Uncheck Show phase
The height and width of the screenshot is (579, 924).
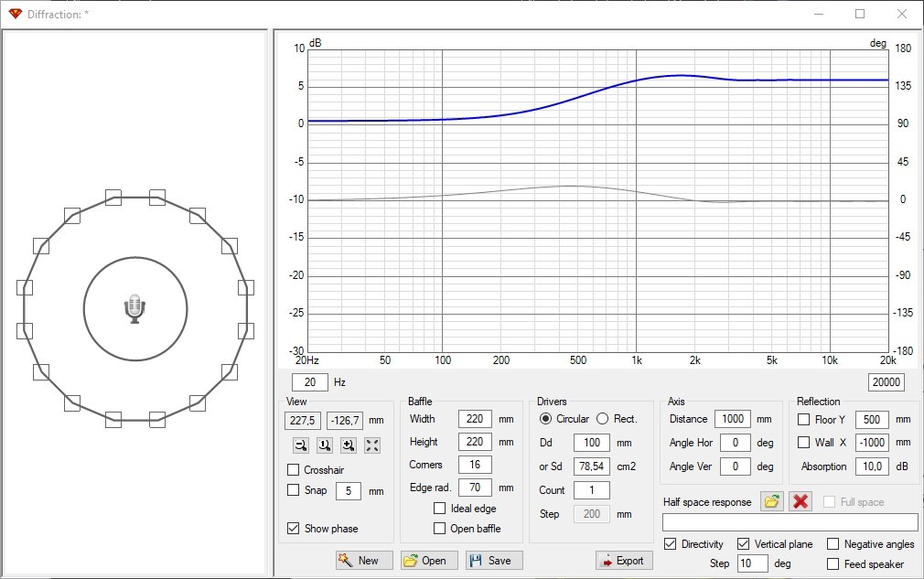(x=293, y=529)
